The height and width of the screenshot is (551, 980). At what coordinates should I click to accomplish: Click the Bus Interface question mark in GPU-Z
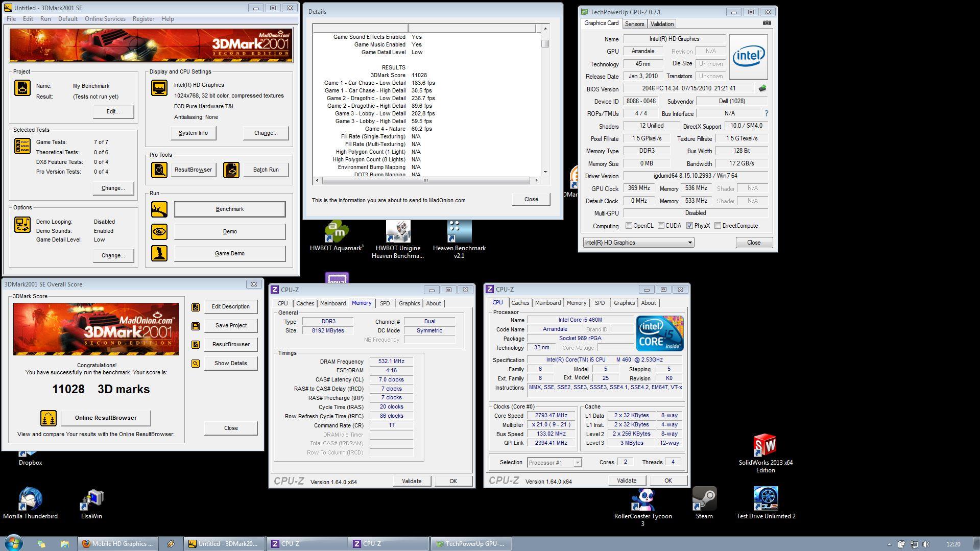[x=766, y=113]
